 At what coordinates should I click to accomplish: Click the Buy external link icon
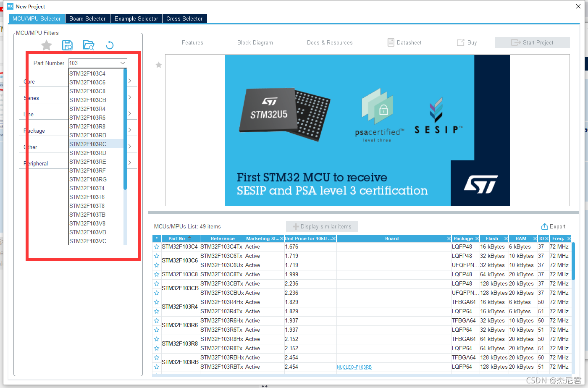click(460, 42)
